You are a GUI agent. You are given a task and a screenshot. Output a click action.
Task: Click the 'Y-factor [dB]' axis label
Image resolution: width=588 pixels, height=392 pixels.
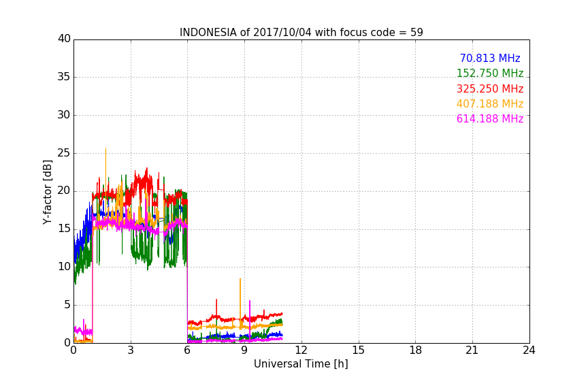(x=47, y=193)
